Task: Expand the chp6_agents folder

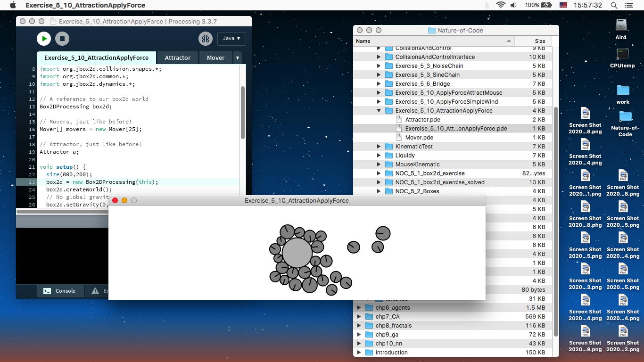Action: coord(359,308)
